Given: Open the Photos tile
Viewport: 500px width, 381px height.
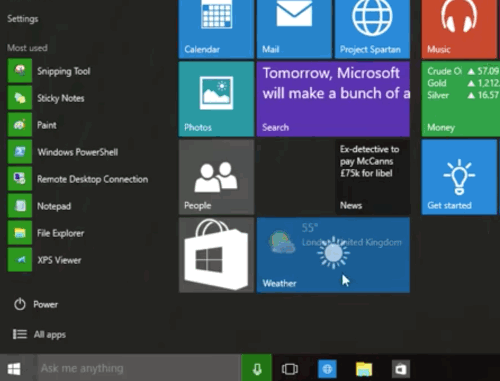Looking at the screenshot, I should 216,99.
